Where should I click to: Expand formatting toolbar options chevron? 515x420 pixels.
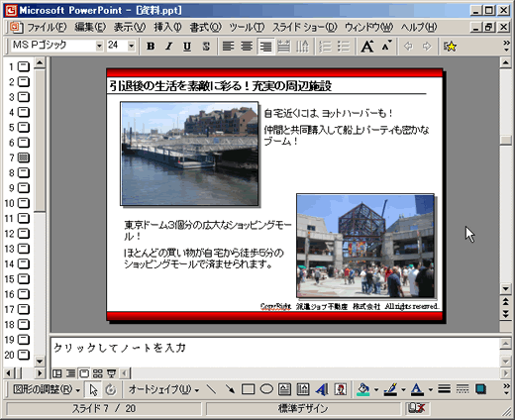coord(506,46)
